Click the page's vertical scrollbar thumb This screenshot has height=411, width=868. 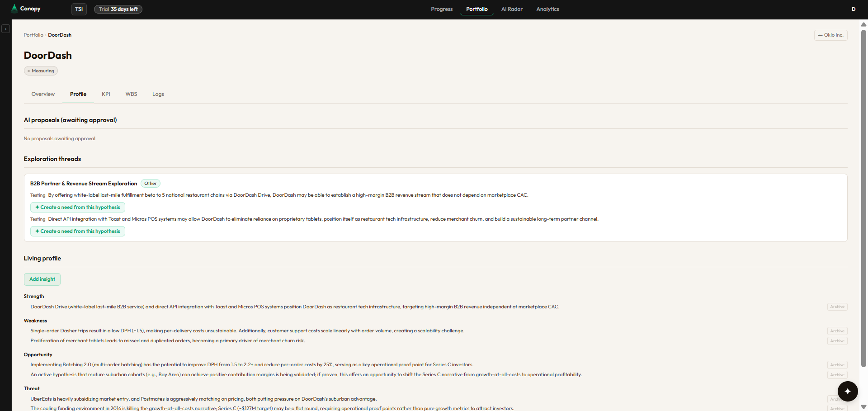[863, 199]
